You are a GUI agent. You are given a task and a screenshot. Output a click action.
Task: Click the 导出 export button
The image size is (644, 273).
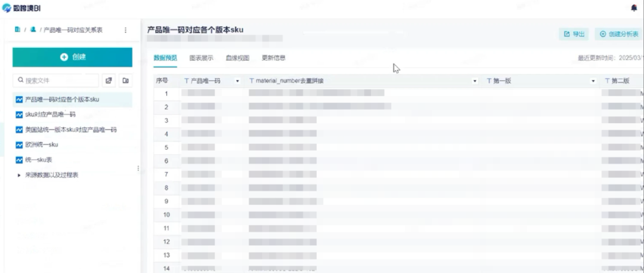click(574, 34)
